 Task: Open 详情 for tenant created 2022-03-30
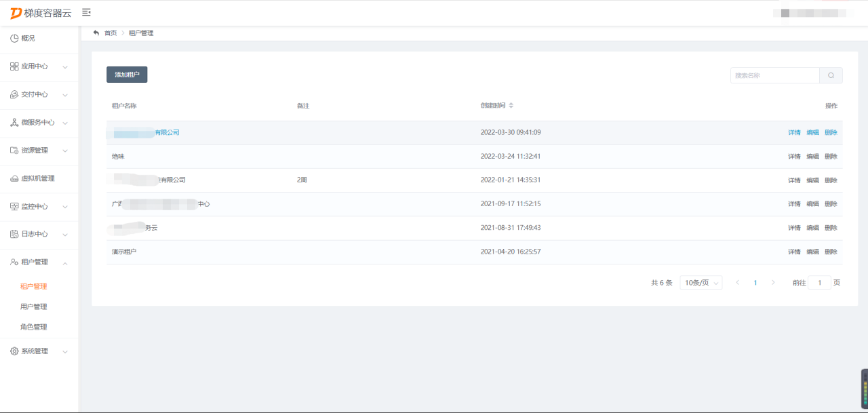(794, 132)
